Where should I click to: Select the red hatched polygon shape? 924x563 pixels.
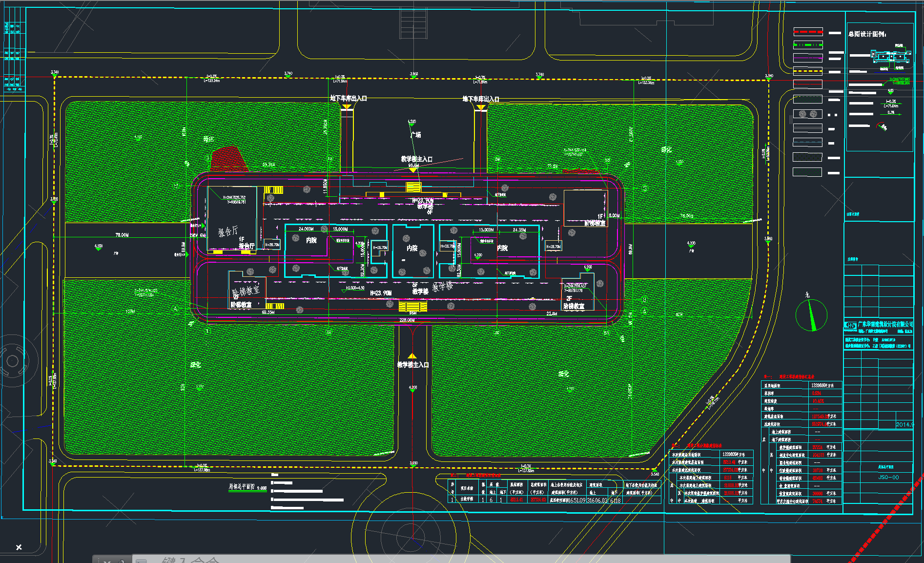click(229, 158)
